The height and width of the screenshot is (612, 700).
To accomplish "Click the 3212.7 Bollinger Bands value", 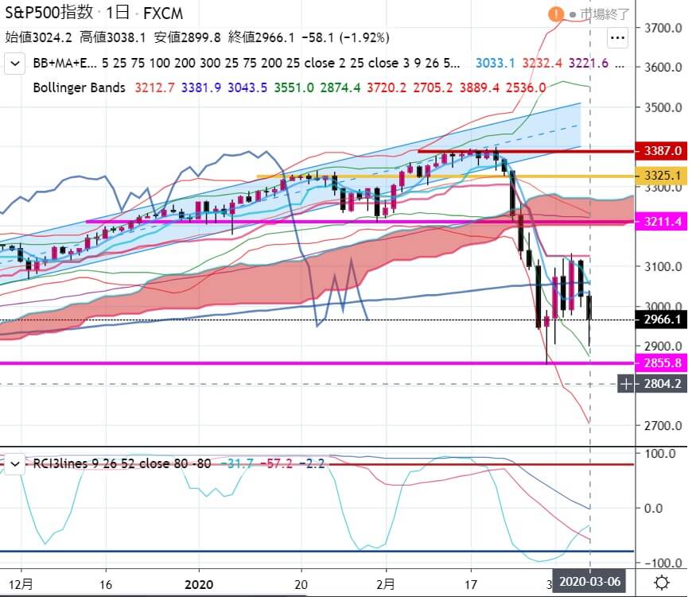I will pyautogui.click(x=154, y=87).
